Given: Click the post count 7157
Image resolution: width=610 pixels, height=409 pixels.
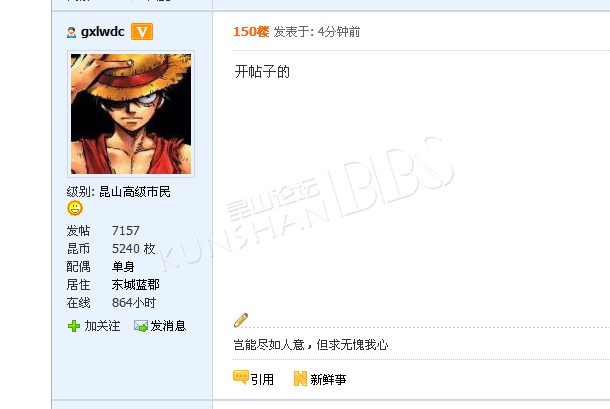Looking at the screenshot, I should point(126,231).
